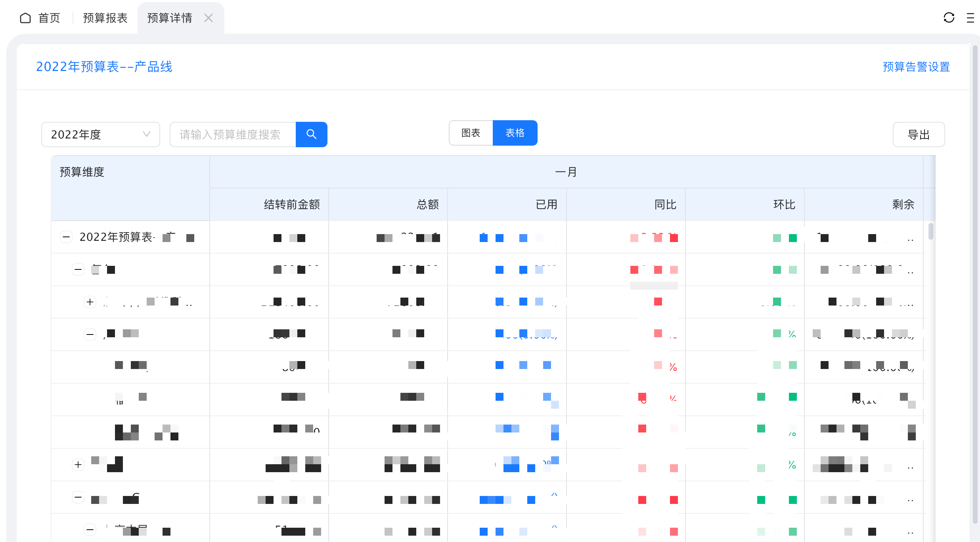Switch view to 表格 mode
The width and height of the screenshot is (980, 542).
pyautogui.click(x=515, y=133)
